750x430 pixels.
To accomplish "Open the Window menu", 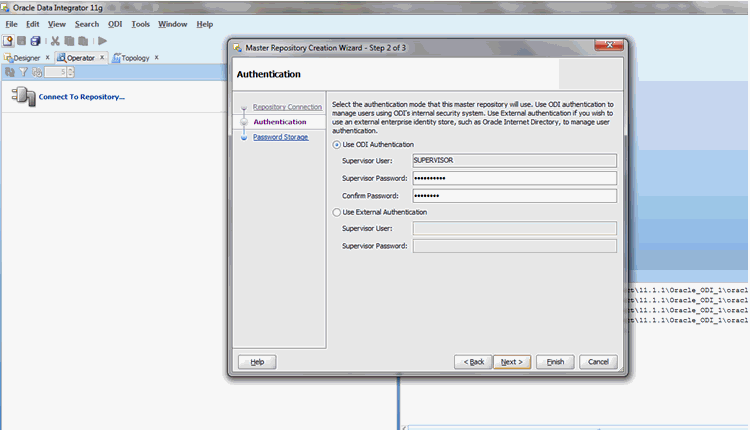I will (173, 24).
